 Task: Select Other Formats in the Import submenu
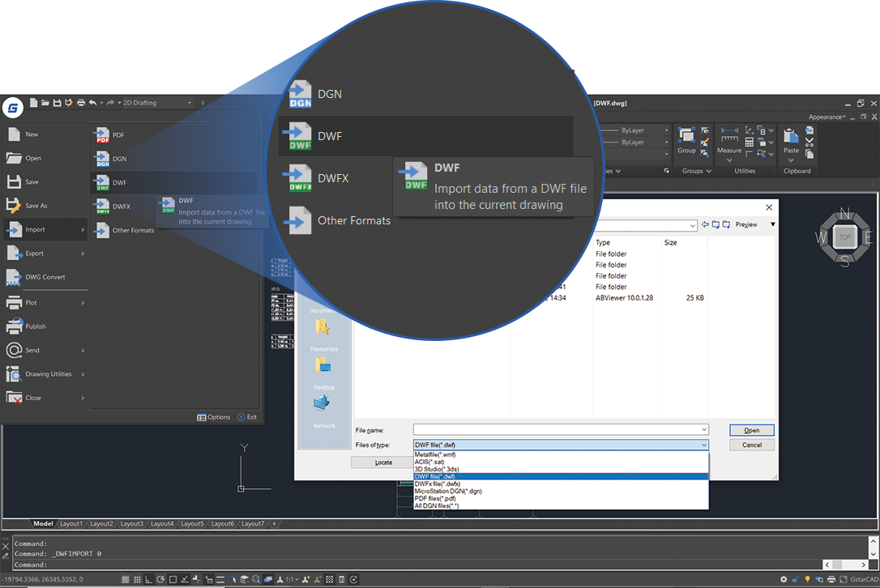(124, 231)
